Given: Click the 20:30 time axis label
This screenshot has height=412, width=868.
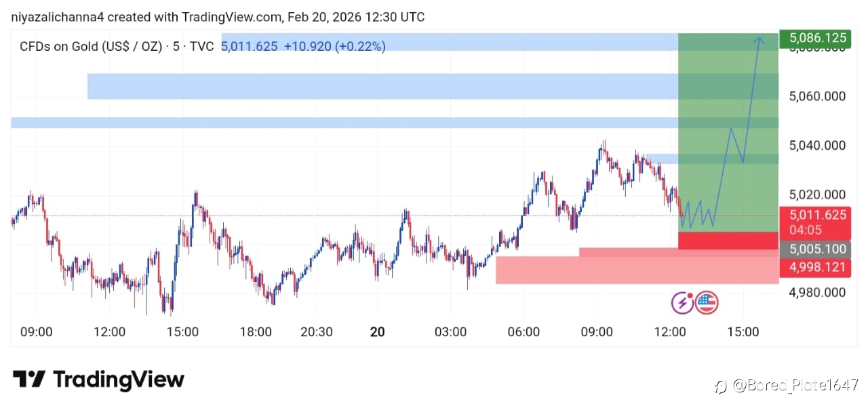Looking at the screenshot, I should click(316, 332).
